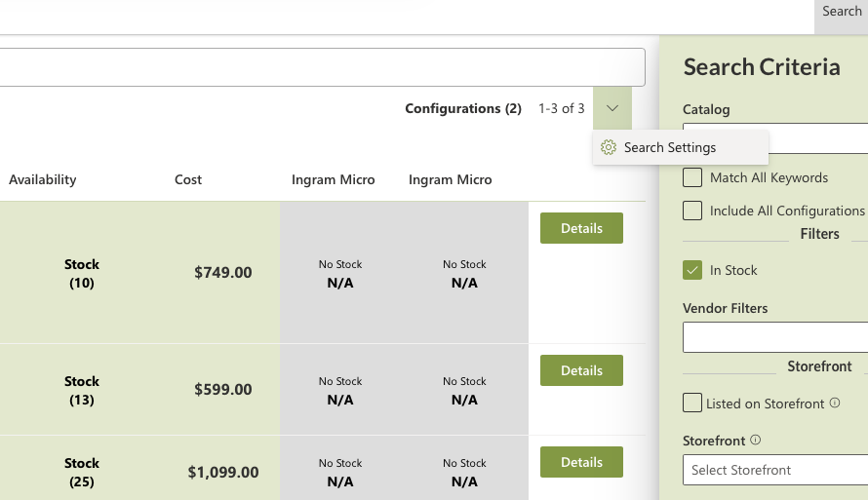The width and height of the screenshot is (868, 500).
Task: Click the Search Settings gear icon
Action: pyautogui.click(x=609, y=147)
